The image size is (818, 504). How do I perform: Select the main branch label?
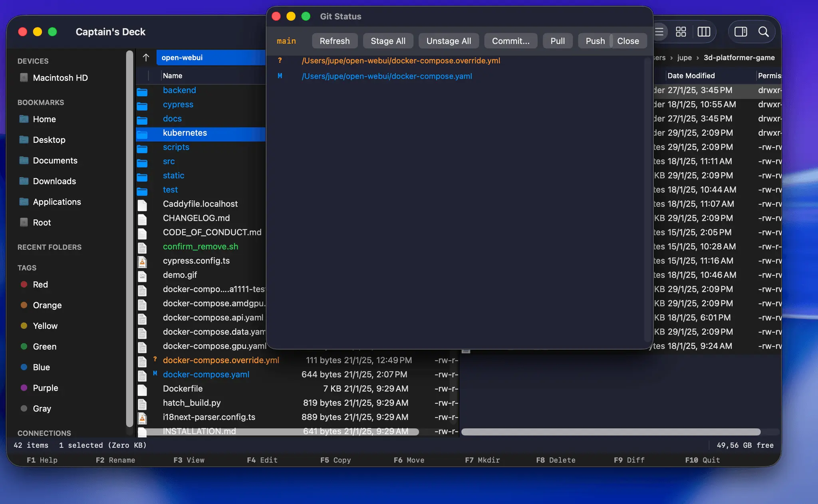(286, 41)
